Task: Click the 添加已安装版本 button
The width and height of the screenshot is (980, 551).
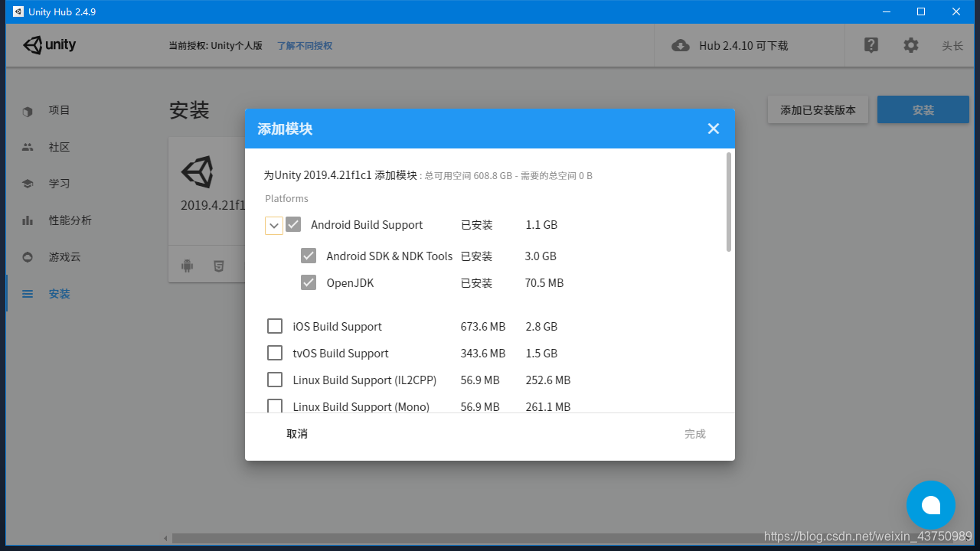Action: (x=818, y=109)
